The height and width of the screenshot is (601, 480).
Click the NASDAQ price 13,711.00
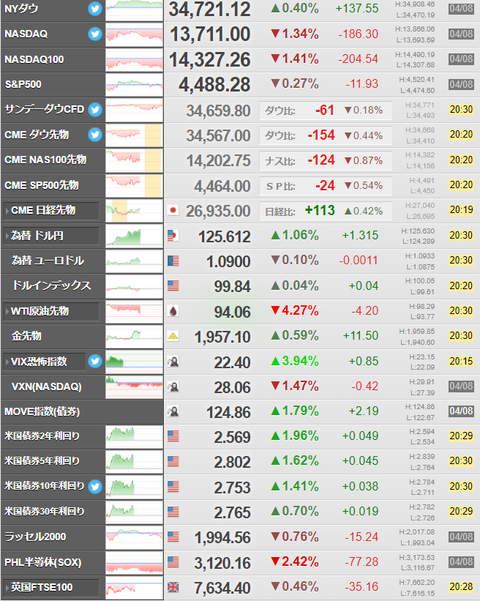point(210,34)
